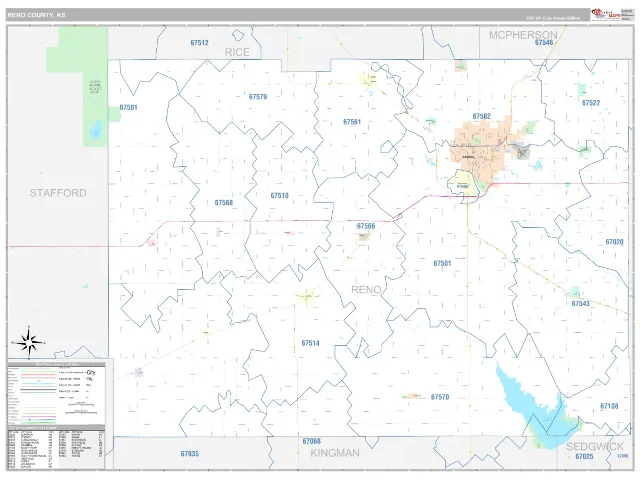This screenshot has width=640, height=480.
Task: Click the MCPHERSON county label
Action: tap(523, 35)
